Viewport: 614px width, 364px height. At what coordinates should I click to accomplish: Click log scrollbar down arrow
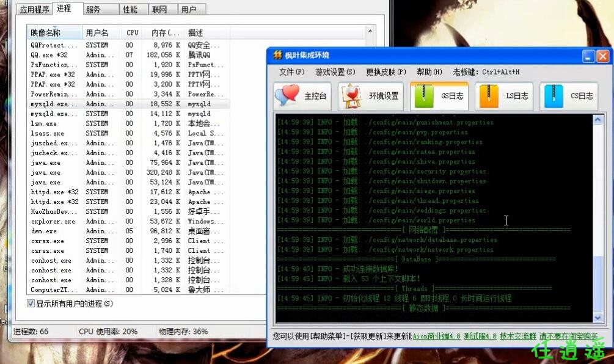(598, 318)
